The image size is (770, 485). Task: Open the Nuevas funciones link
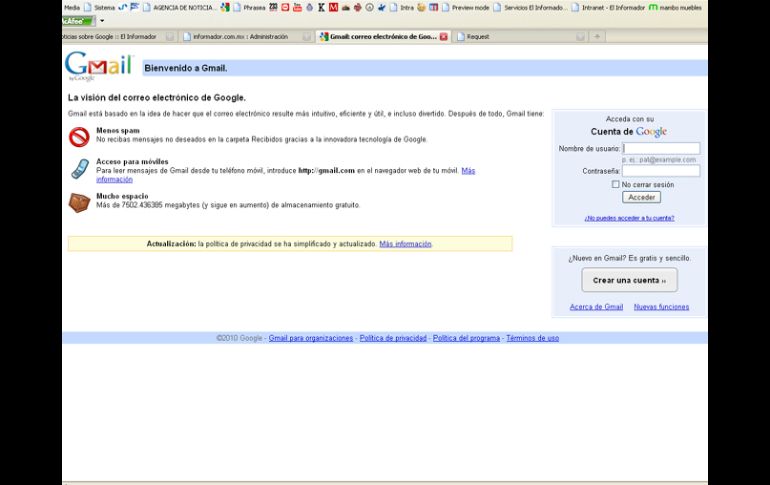tap(661, 307)
